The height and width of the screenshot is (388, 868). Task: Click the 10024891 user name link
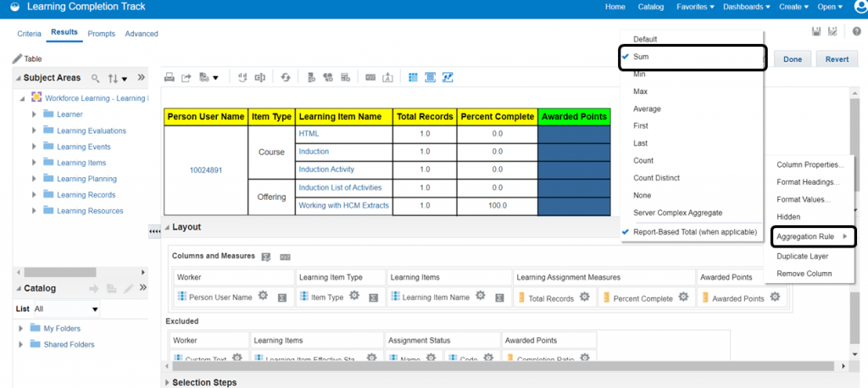(206, 170)
